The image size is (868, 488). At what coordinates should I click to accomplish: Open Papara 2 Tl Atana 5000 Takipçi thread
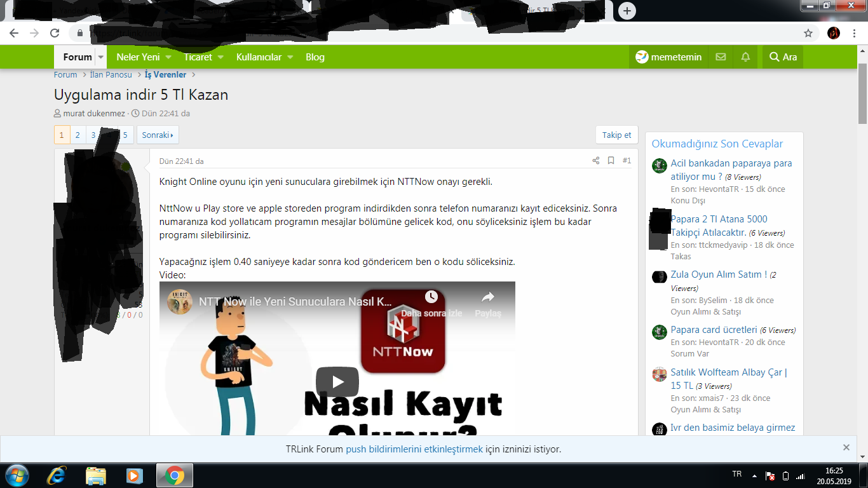pyautogui.click(x=719, y=226)
